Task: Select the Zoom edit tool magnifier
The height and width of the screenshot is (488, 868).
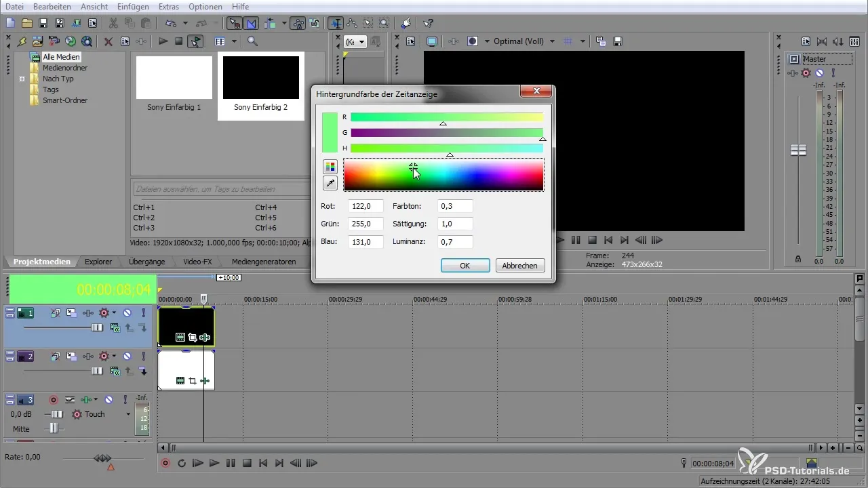Action: (x=384, y=22)
